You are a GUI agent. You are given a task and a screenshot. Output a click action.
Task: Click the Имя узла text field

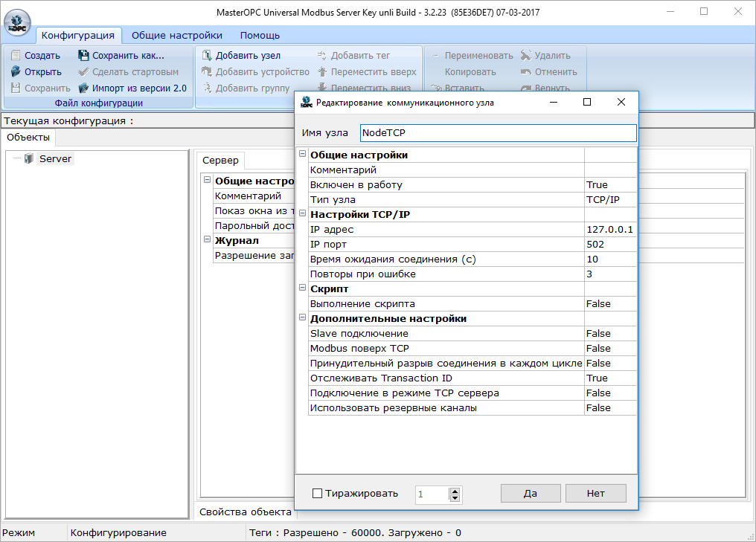[497, 133]
